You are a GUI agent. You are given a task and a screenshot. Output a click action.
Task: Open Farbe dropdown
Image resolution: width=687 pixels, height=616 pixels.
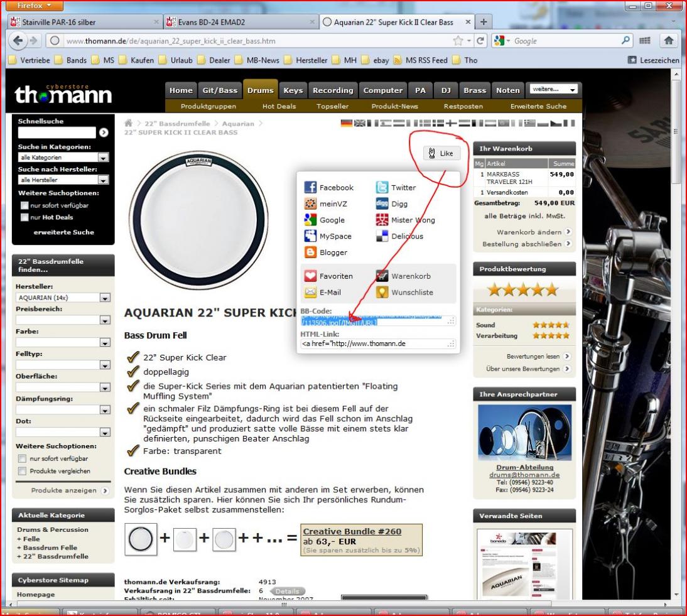(x=63, y=342)
